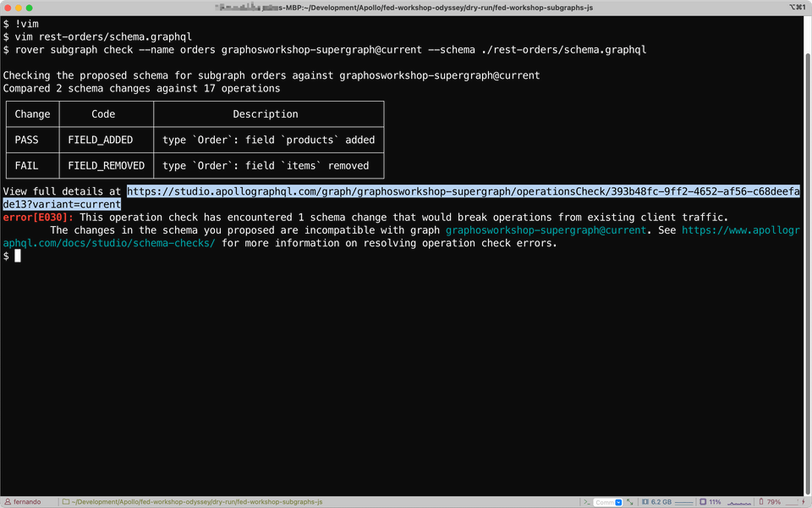812x508 pixels.
Task: Click the battery icon beside 79%
Action: coord(761,502)
